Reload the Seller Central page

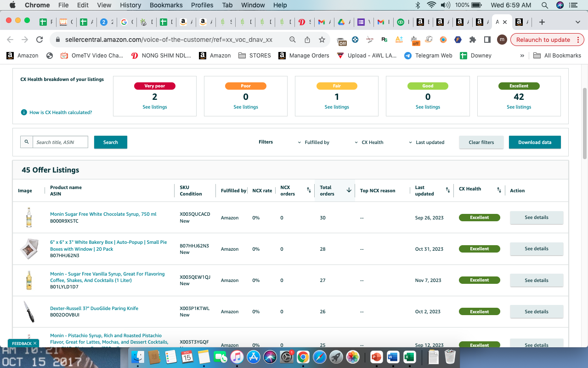[x=40, y=40]
